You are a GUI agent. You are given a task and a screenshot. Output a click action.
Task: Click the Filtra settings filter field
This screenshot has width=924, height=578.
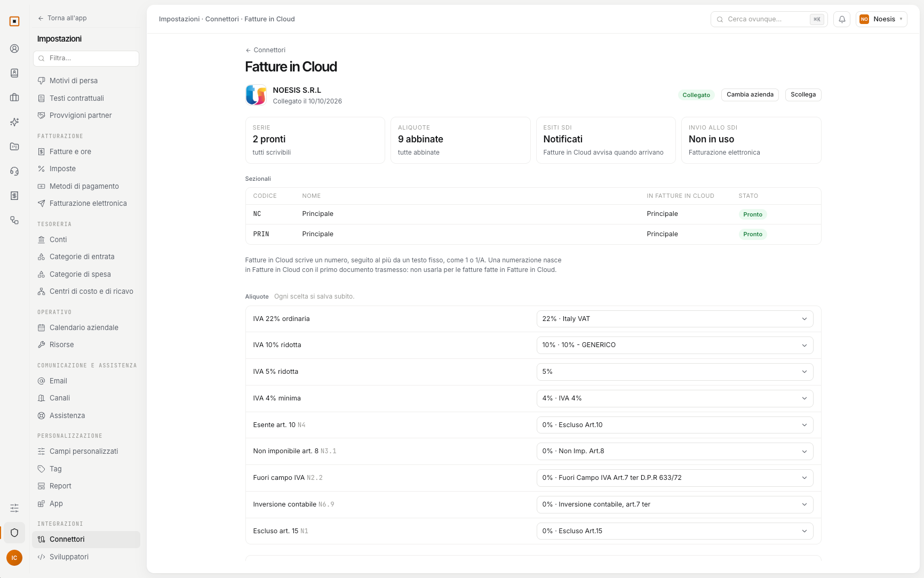[x=86, y=59]
